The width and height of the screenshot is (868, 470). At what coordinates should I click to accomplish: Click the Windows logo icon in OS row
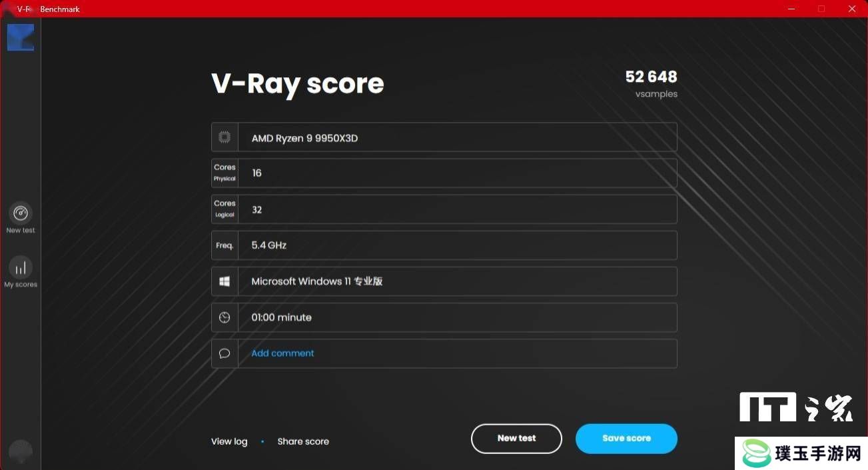point(224,281)
